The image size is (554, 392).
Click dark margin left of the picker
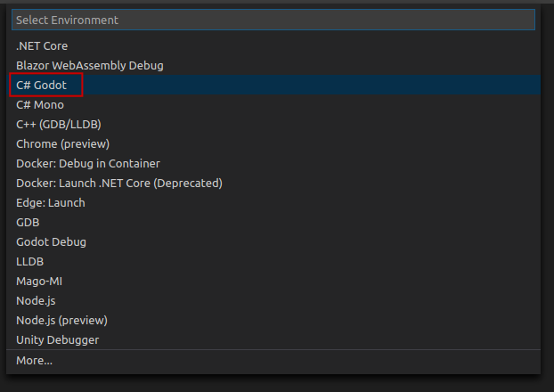3,196
